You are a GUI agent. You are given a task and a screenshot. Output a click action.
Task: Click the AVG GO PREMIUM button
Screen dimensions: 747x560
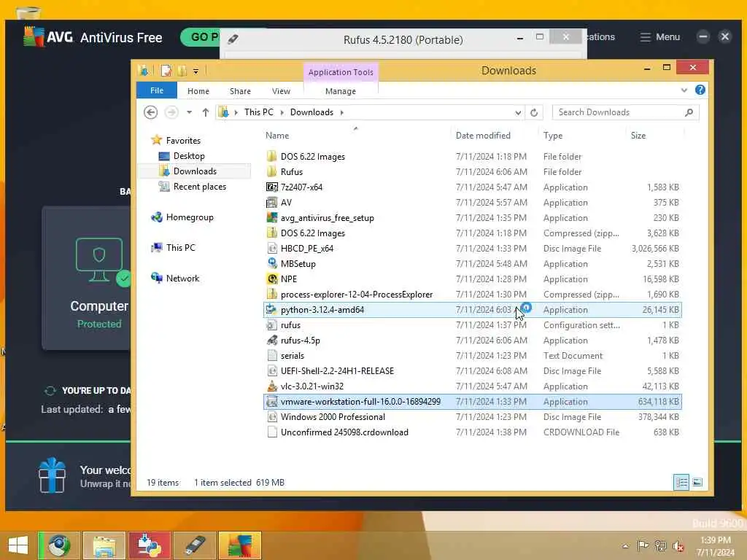201,37
